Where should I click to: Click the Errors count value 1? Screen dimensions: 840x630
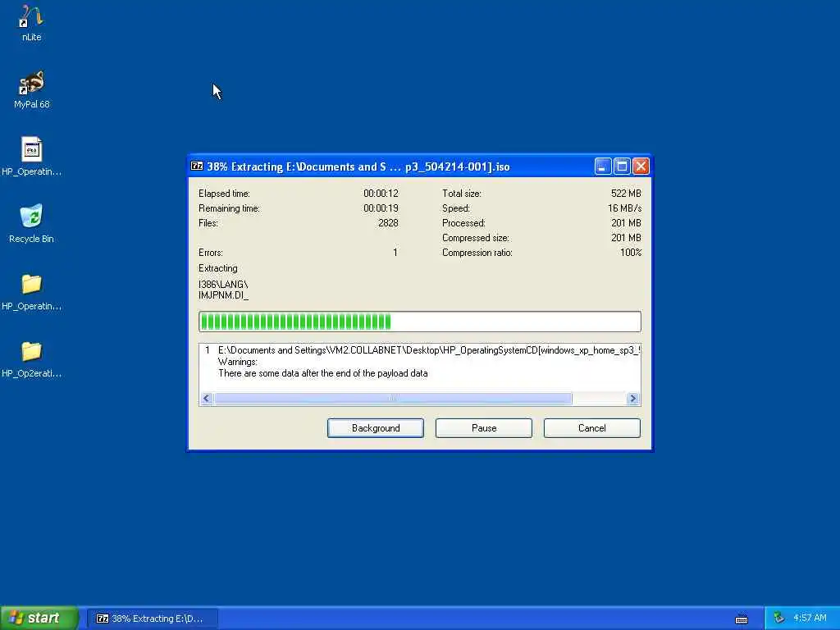(x=395, y=253)
